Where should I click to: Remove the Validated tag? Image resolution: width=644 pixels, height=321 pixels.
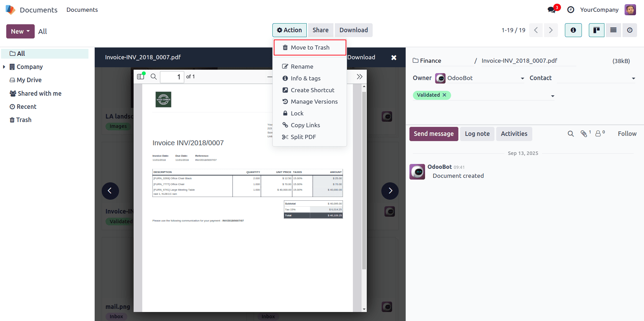(444, 95)
